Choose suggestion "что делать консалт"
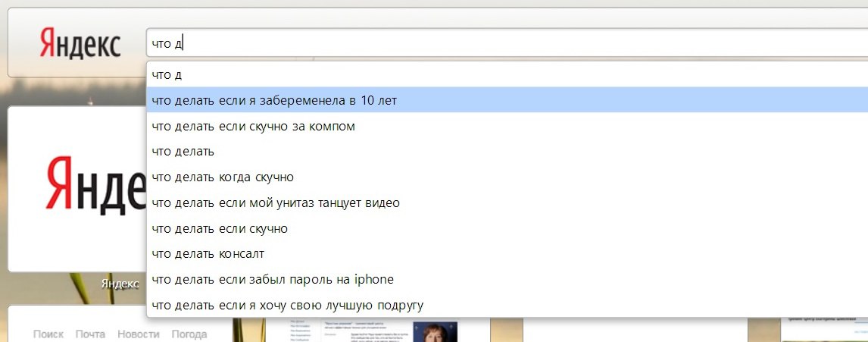 (x=507, y=253)
